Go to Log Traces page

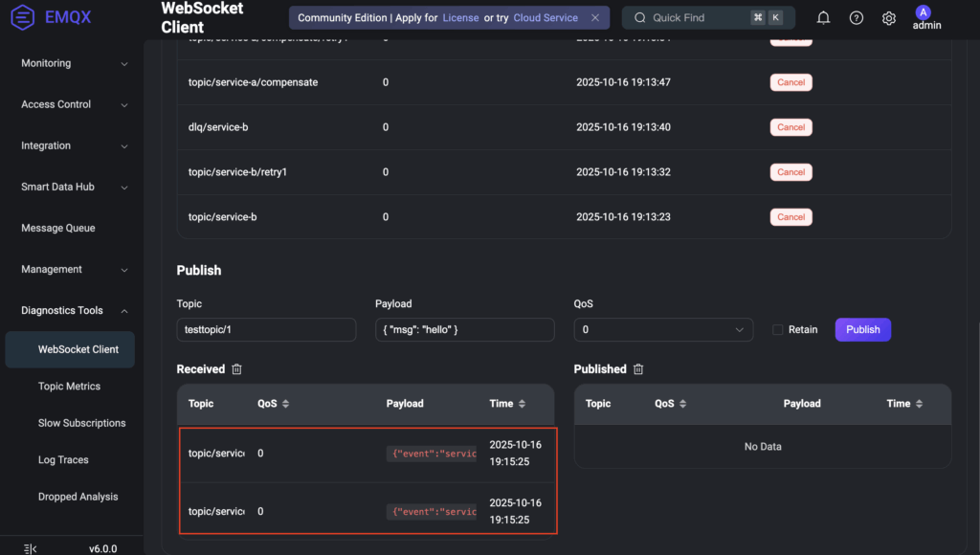(x=63, y=460)
